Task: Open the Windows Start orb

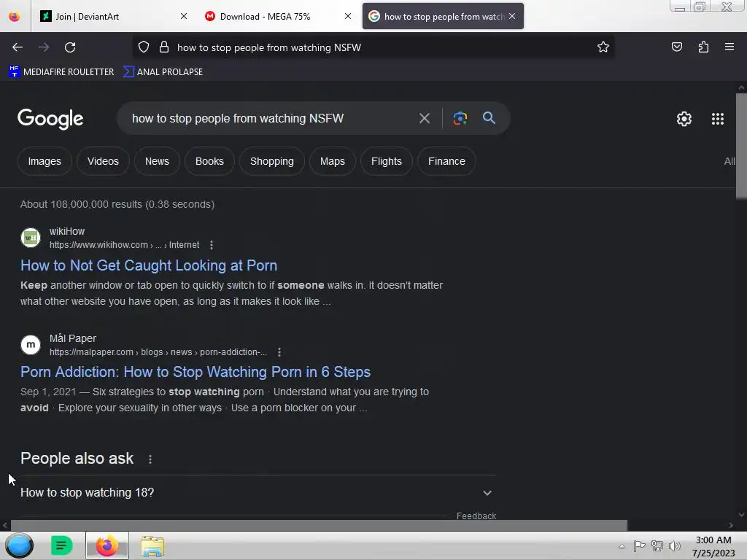Action: point(19,545)
